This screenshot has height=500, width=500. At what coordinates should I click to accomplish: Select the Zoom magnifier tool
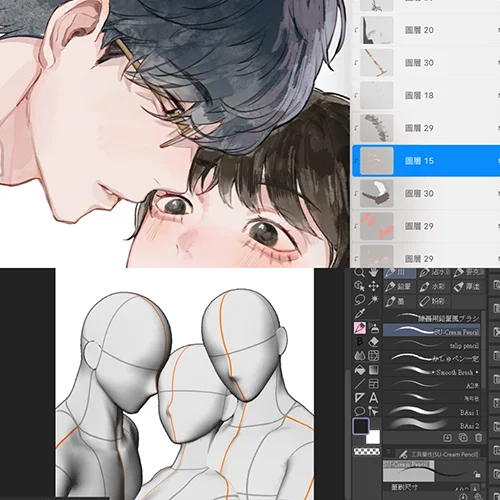(x=359, y=272)
